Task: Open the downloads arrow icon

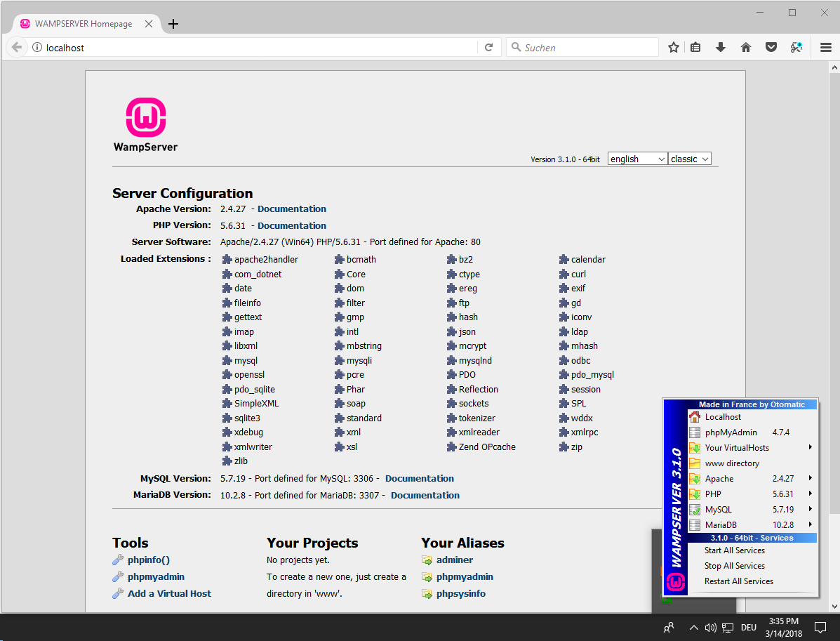Action: (721, 47)
